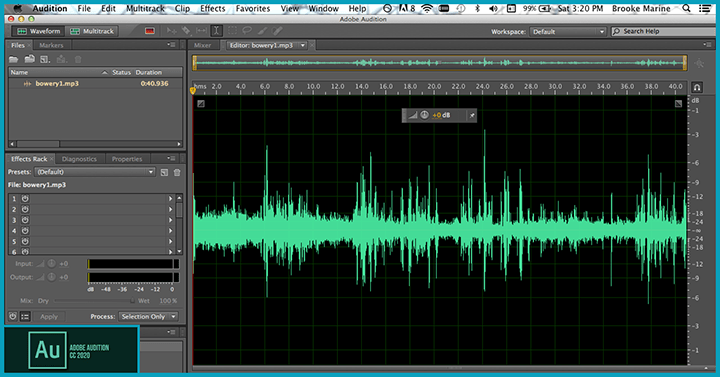720x377 pixels.
Task: Delete effects preset trash icon
Action: click(177, 172)
